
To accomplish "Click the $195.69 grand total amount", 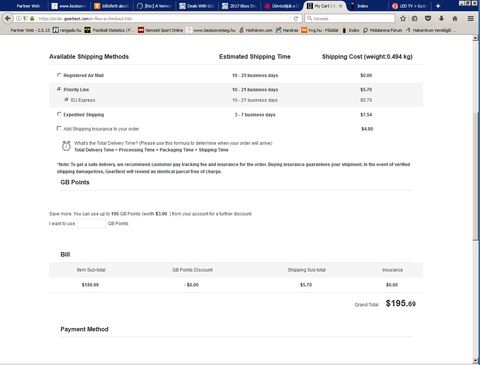I will (x=401, y=303).
